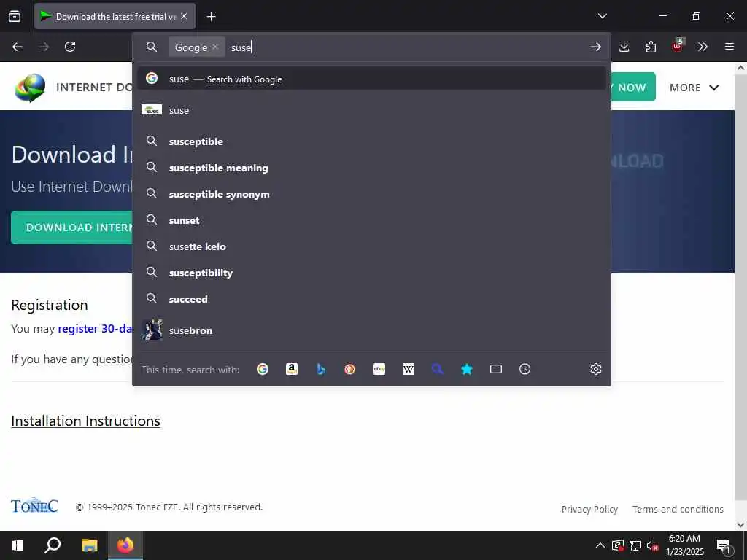Open the list all tabs dropdown
The width and height of the screenshot is (747, 560).
(x=602, y=16)
